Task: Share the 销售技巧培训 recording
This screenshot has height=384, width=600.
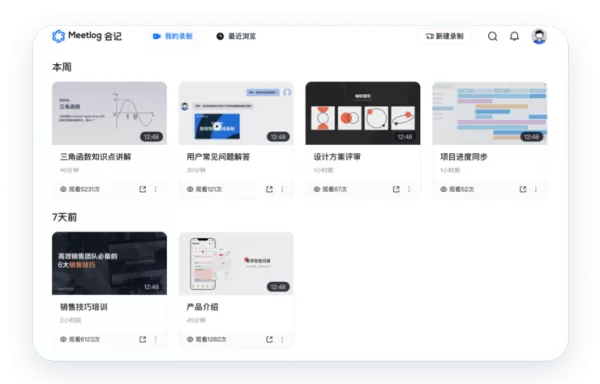Action: click(143, 339)
